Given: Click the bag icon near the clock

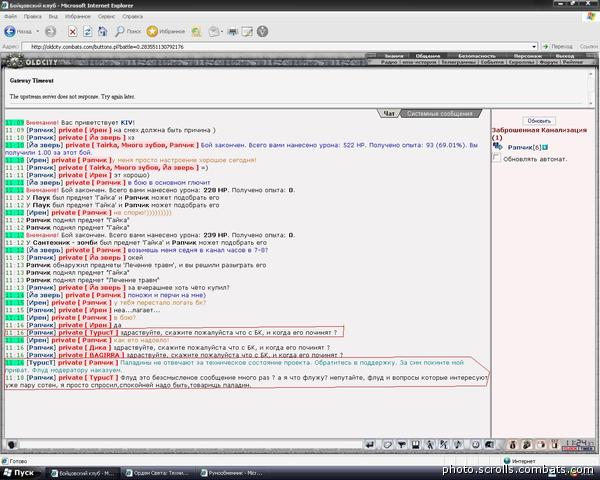Looking at the screenshot, I should pos(513,444).
